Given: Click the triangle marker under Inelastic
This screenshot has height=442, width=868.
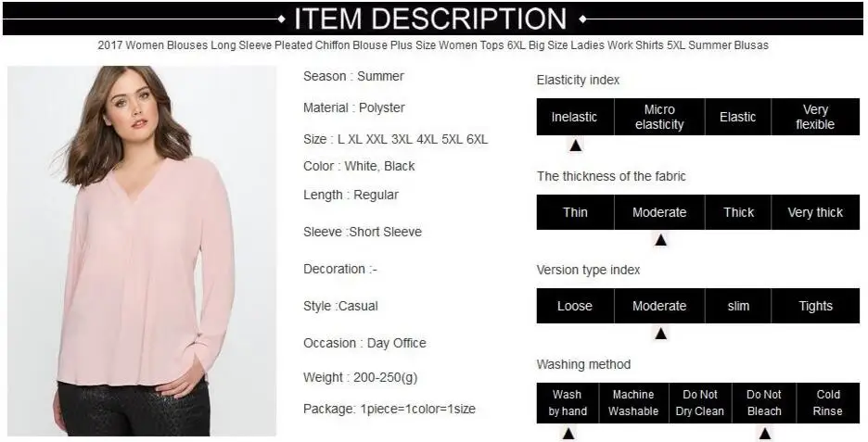Looking at the screenshot, I should tap(575, 145).
